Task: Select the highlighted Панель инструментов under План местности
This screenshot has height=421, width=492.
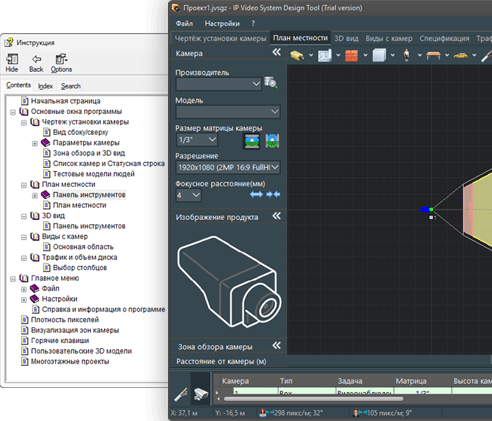Action: point(89,195)
